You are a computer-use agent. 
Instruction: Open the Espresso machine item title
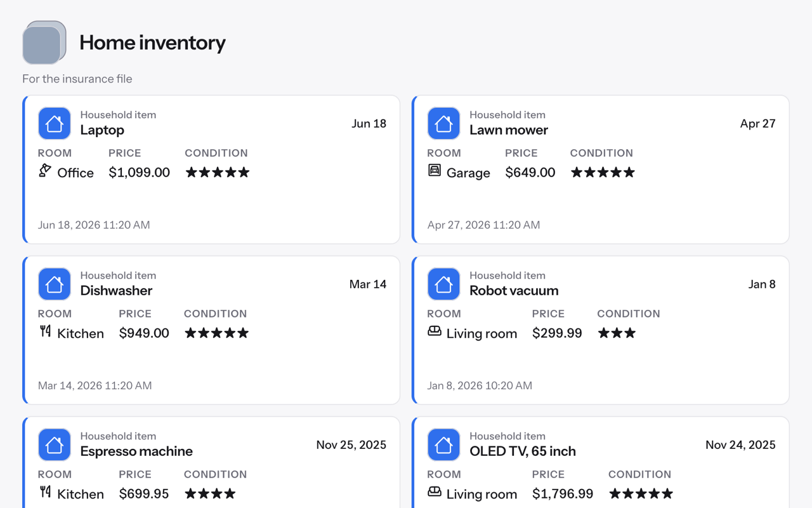136,451
